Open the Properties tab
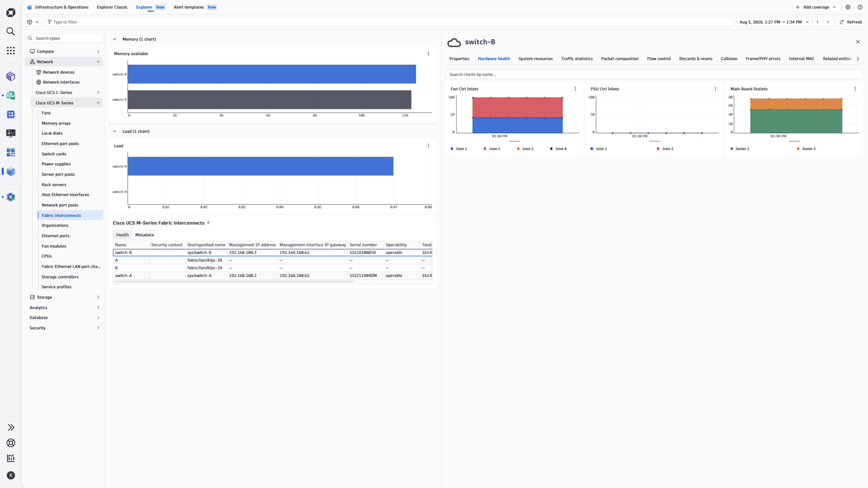The image size is (868, 488). tap(459, 59)
